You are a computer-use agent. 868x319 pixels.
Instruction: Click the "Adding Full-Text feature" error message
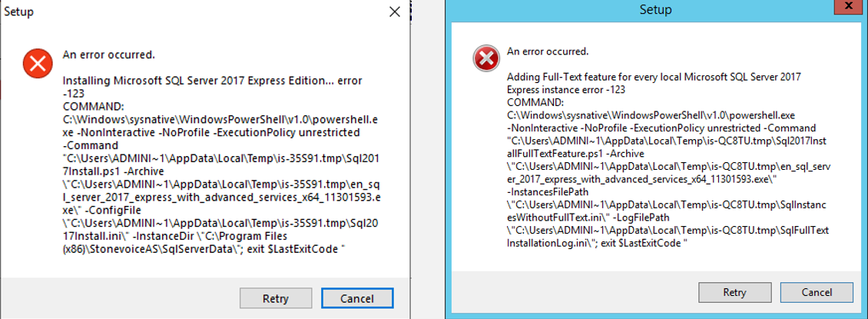point(653,78)
